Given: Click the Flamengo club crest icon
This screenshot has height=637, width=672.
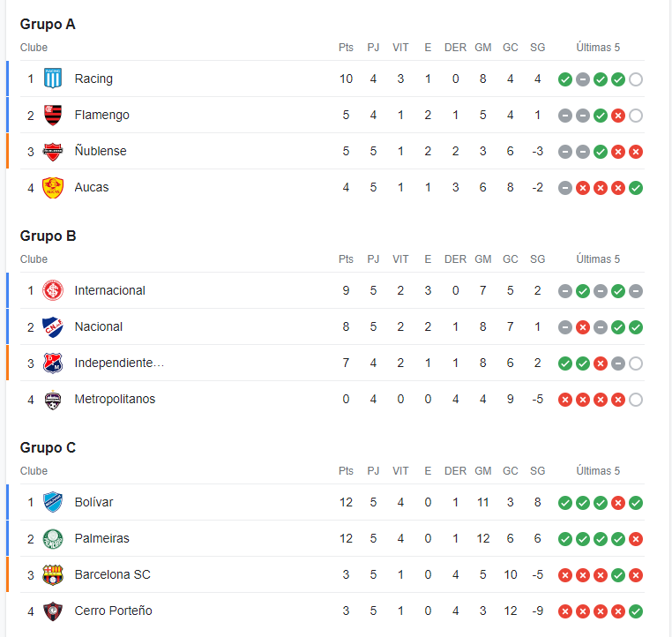Looking at the screenshot, I should coord(53,115).
